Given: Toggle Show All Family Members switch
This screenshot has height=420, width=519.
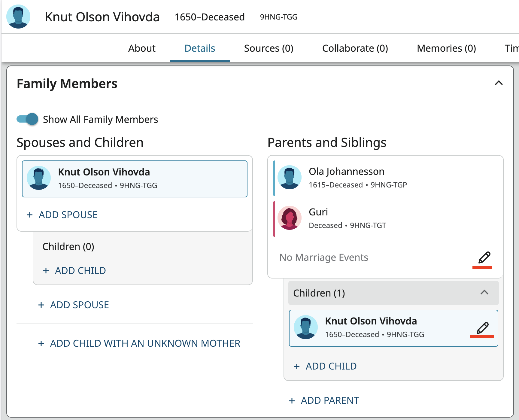Looking at the screenshot, I should [x=28, y=119].
